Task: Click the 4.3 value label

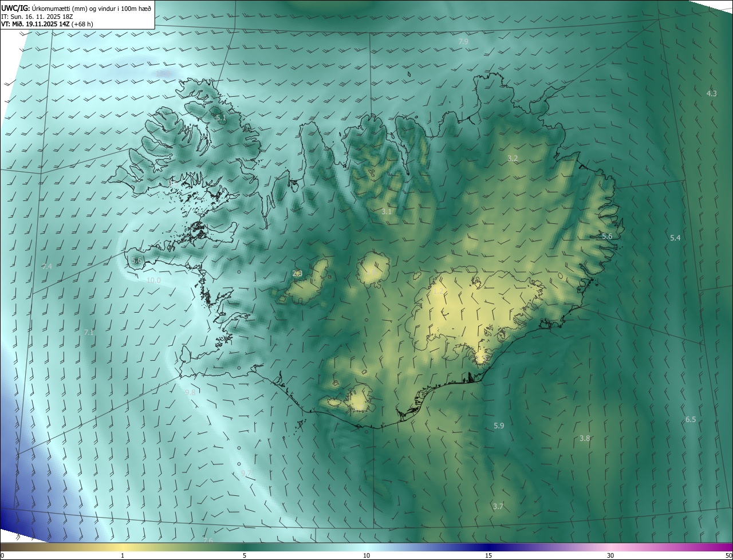Action: [711, 93]
